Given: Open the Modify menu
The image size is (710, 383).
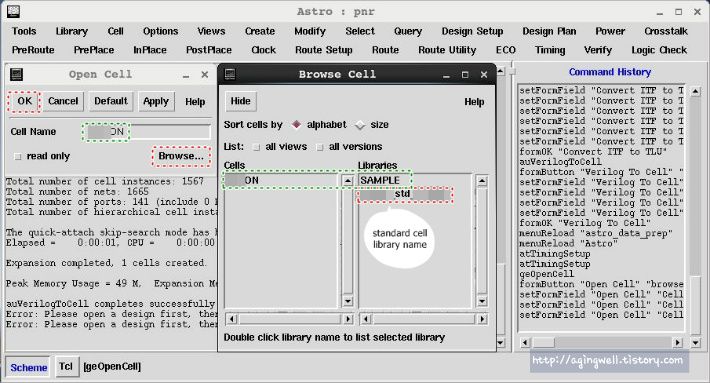Looking at the screenshot, I should point(310,31).
